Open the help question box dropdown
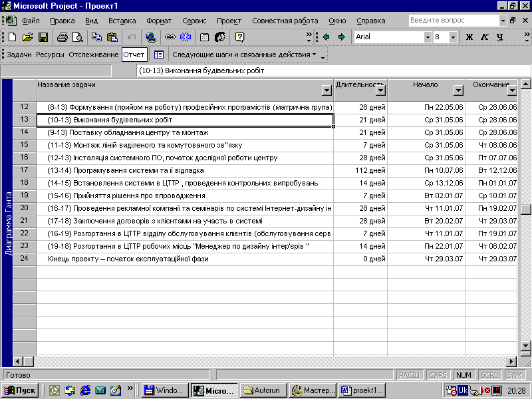This screenshot has width=532, height=399. [503, 21]
